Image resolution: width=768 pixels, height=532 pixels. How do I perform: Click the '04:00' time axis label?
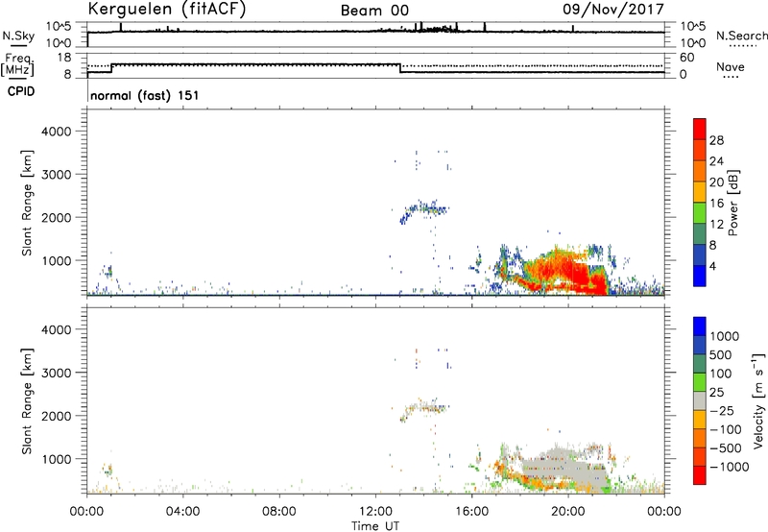click(x=182, y=512)
